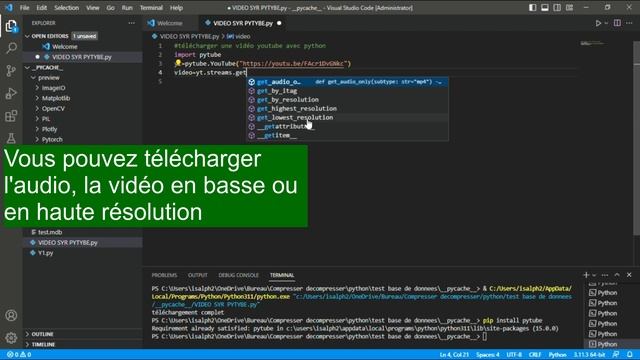
Task: Expand the OUTLINE section
Action: (x=27, y=334)
